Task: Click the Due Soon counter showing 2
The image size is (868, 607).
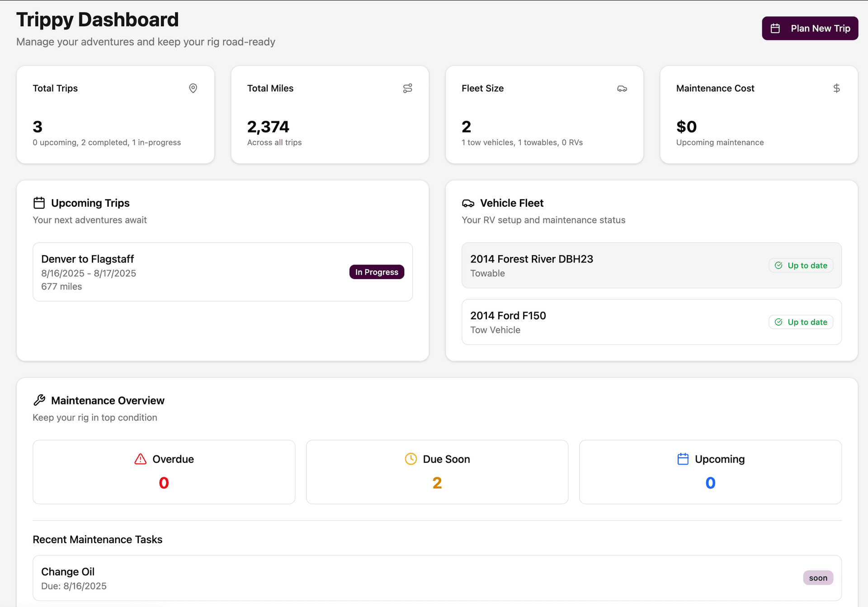Action: point(437,483)
